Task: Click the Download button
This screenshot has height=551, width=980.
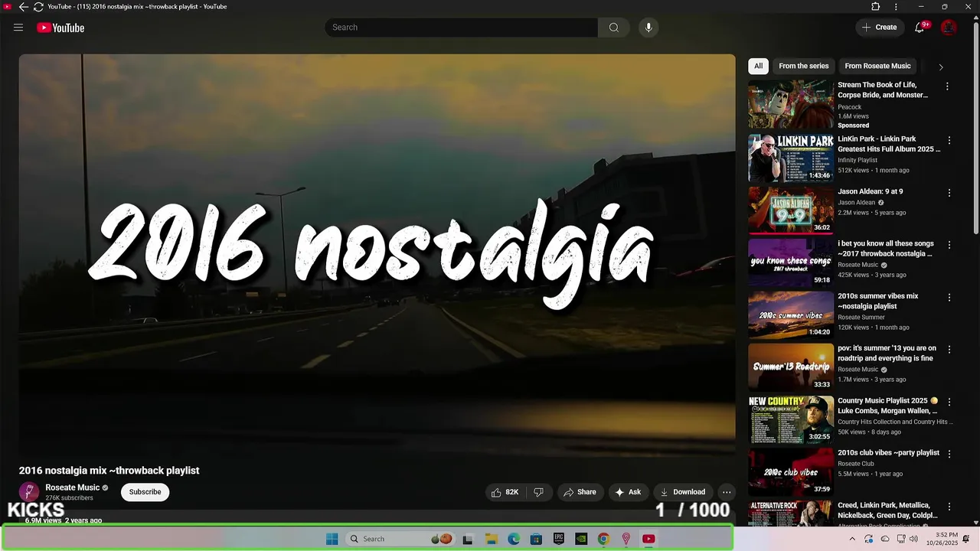Action: pyautogui.click(x=682, y=492)
